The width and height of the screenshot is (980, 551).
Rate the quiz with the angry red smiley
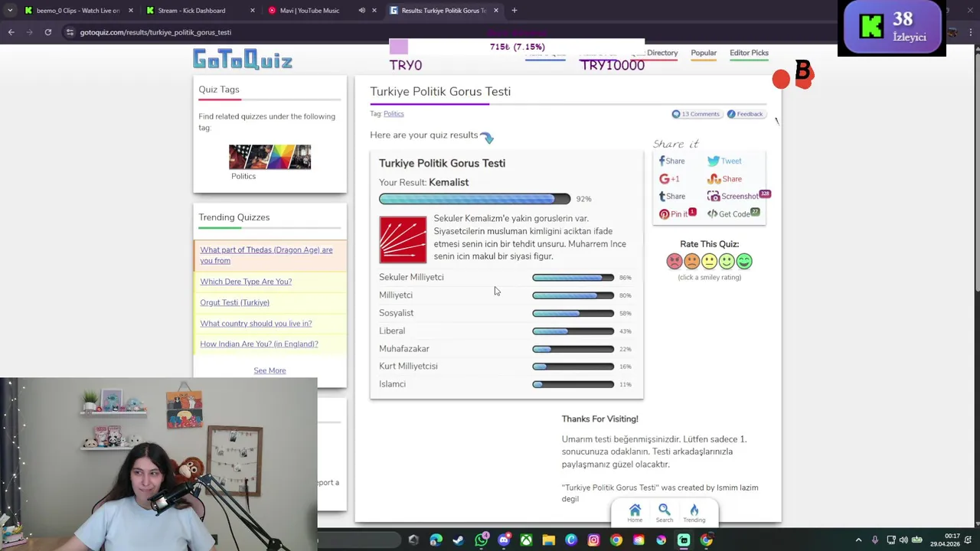675,262
